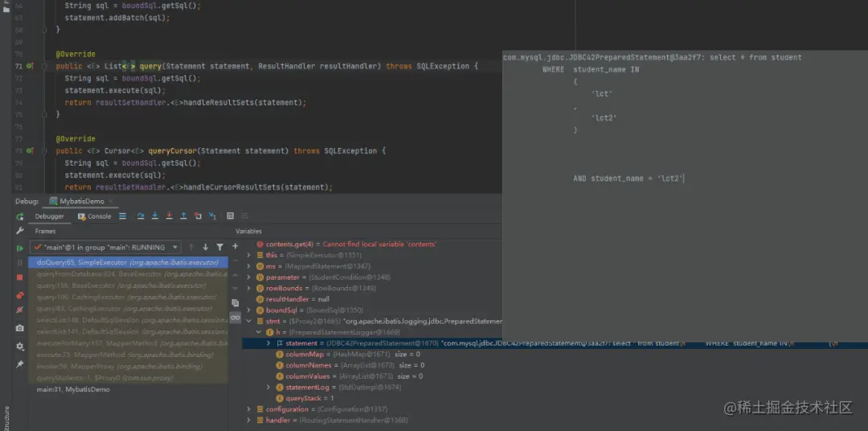This screenshot has height=431, width=868.
Task: Toggle frames filter funnel icon
Action: [219, 247]
